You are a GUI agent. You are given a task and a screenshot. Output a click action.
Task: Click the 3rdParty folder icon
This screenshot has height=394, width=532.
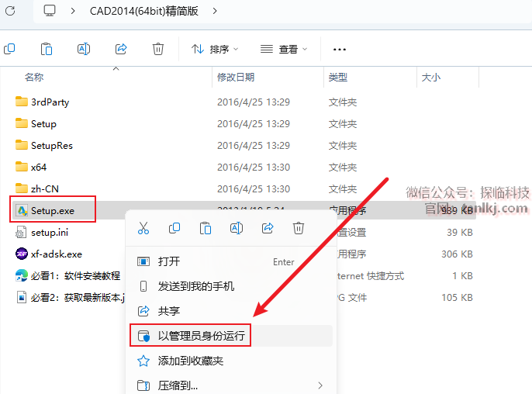[x=22, y=102]
